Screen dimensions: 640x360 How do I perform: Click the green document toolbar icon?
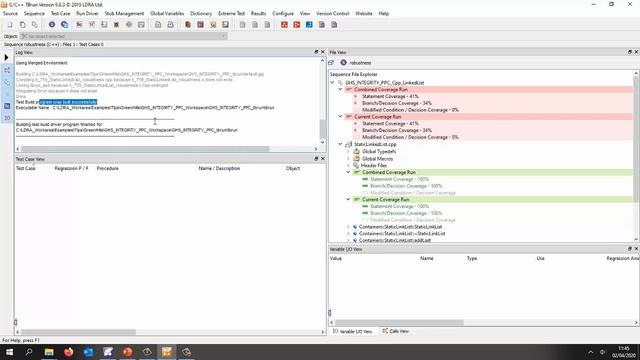coord(158,24)
